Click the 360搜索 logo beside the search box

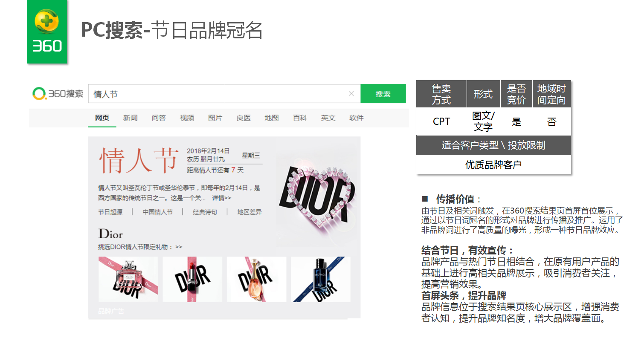(x=58, y=94)
